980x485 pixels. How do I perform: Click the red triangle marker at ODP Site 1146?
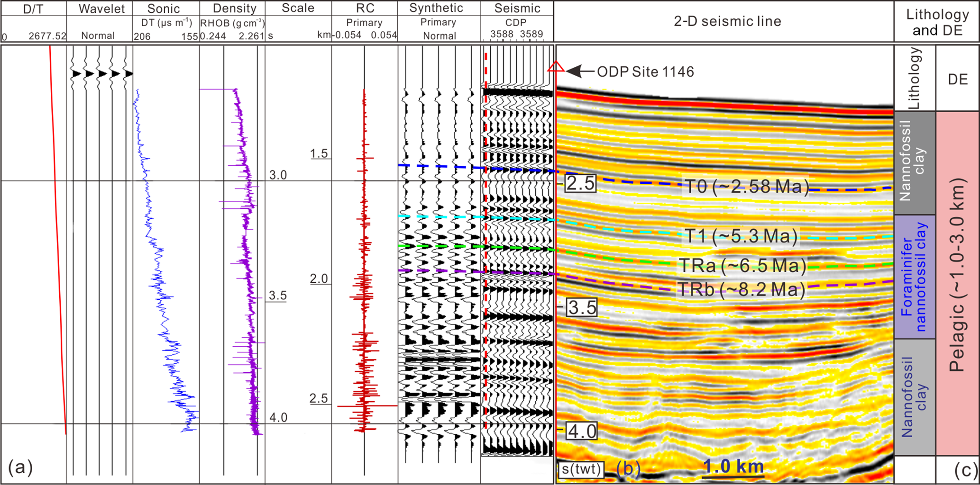click(x=556, y=67)
